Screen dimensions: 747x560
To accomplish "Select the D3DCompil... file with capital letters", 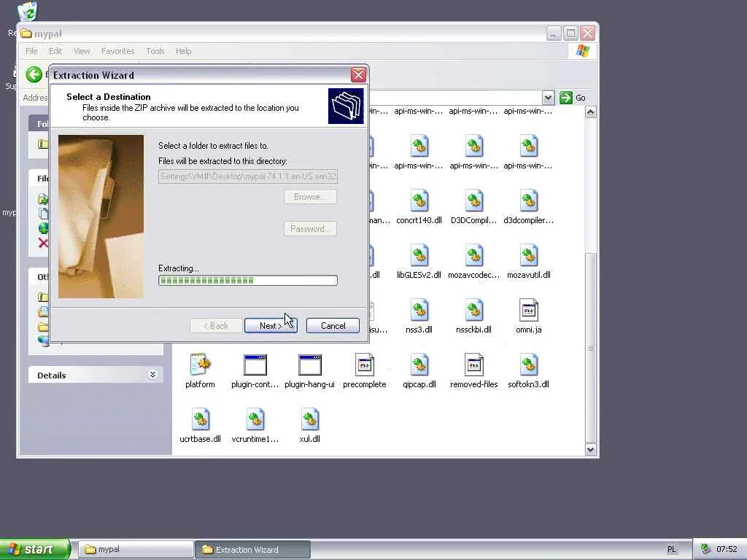I will pyautogui.click(x=474, y=201).
